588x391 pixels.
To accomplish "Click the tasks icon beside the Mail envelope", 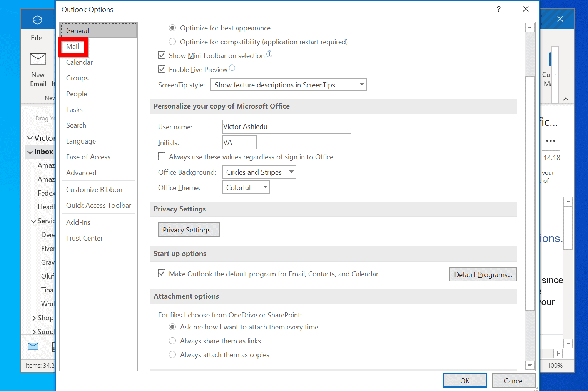I will pos(53,346).
